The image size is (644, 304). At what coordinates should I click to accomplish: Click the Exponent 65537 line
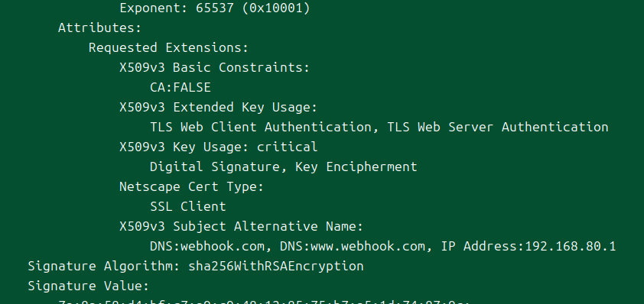pos(215,8)
